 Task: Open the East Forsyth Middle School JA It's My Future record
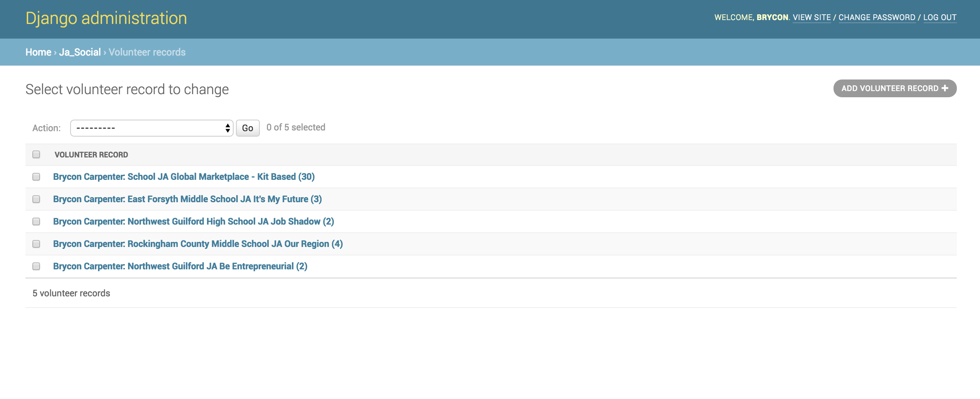point(187,199)
